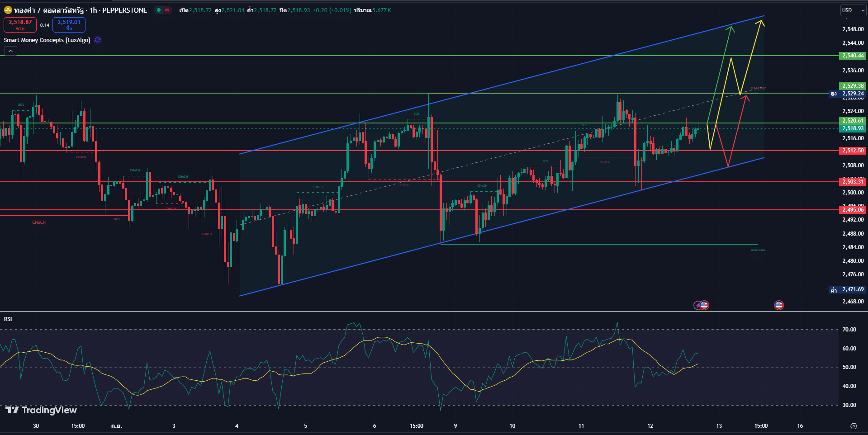
Task: Click the red CHoCH label at left
Action: tap(39, 222)
